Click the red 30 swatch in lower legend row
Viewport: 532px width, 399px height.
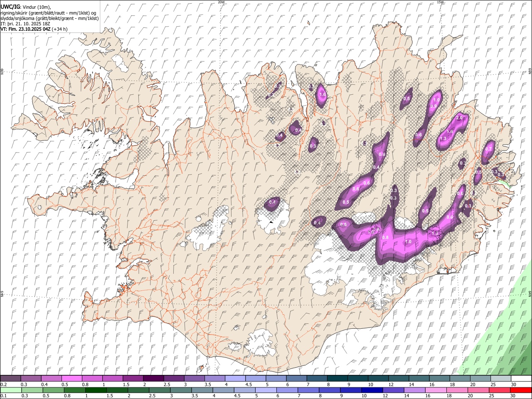(x=521, y=390)
